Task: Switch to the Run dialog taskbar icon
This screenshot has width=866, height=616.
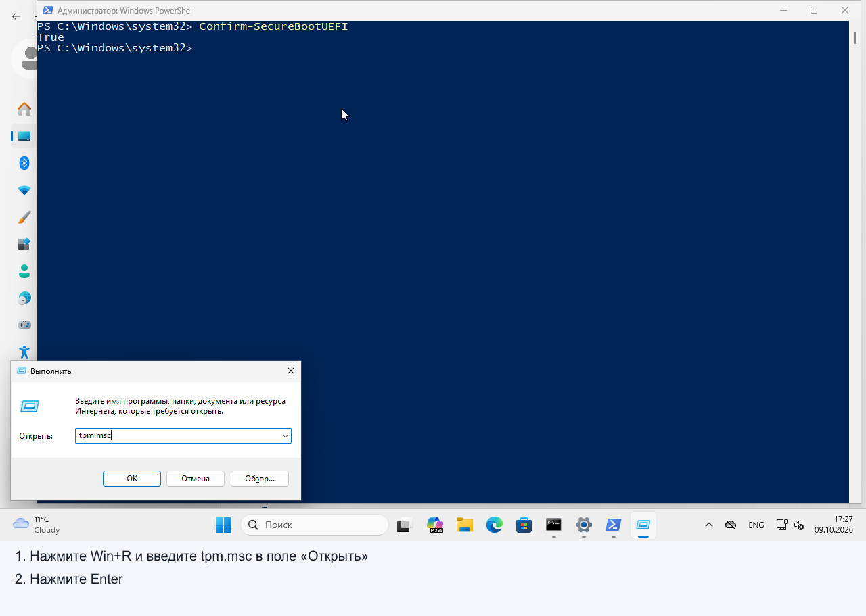Action: [643, 525]
